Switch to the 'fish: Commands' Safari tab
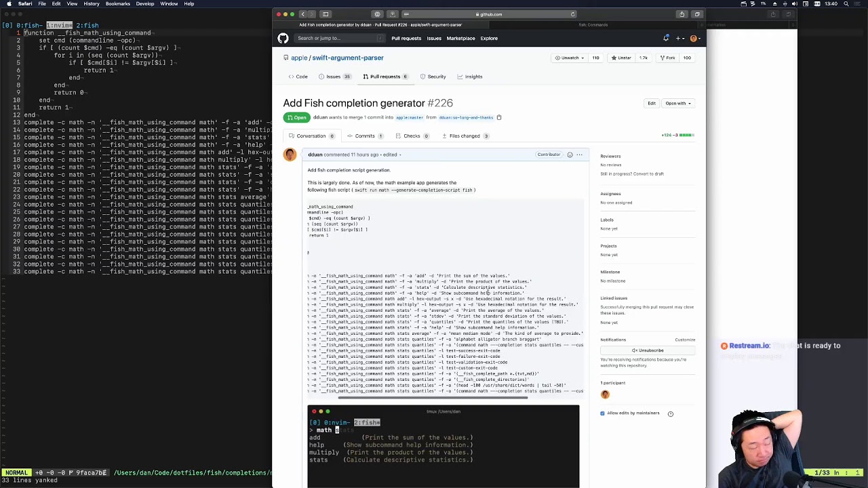The image size is (868, 488). (x=593, y=25)
